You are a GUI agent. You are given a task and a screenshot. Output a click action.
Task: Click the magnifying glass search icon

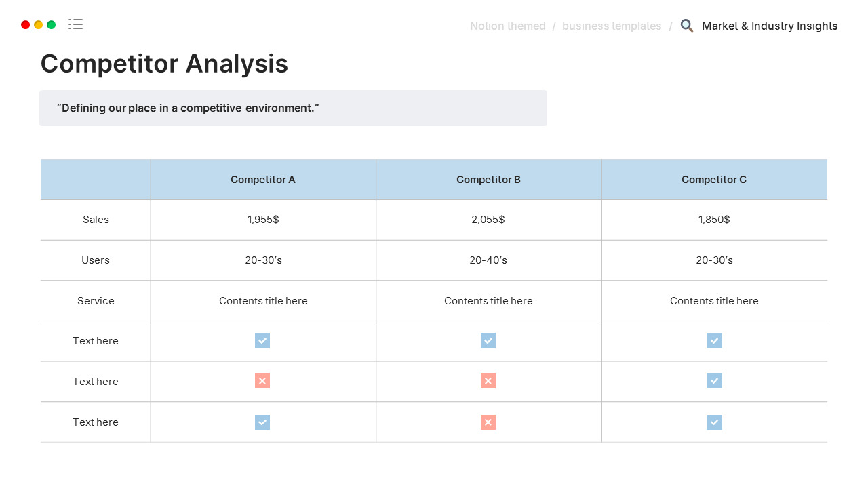(x=687, y=26)
